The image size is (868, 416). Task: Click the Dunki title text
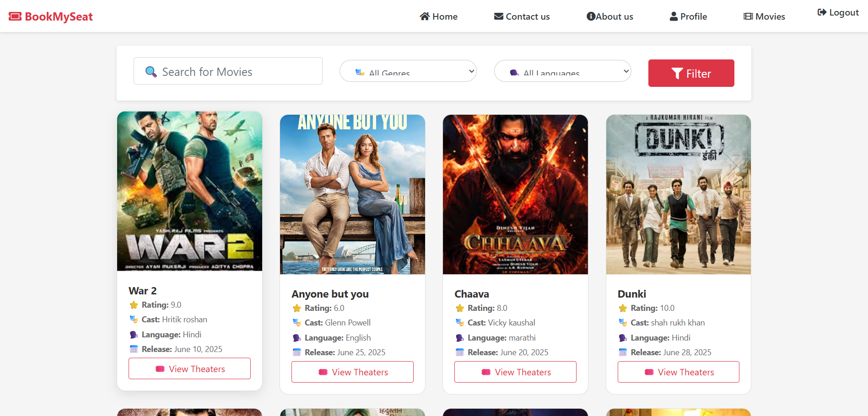point(632,294)
